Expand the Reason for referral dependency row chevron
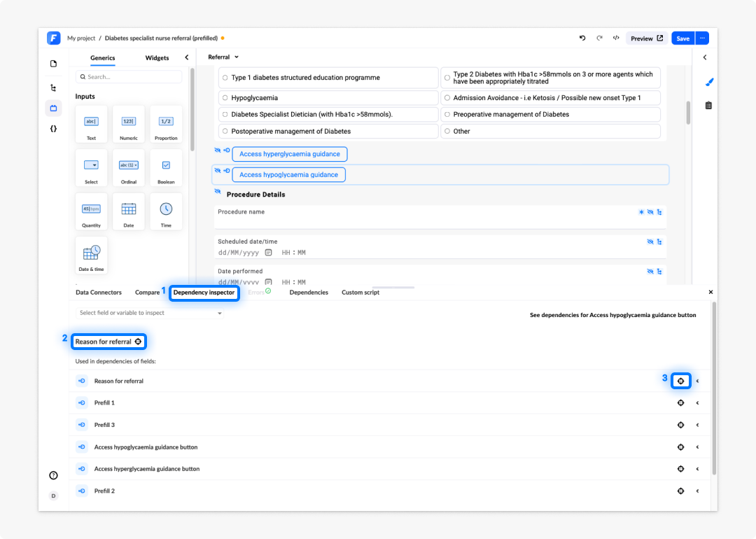 (698, 381)
